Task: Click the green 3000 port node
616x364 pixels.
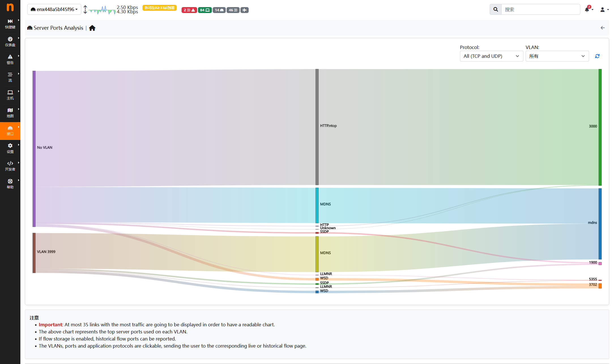Action: (600, 127)
